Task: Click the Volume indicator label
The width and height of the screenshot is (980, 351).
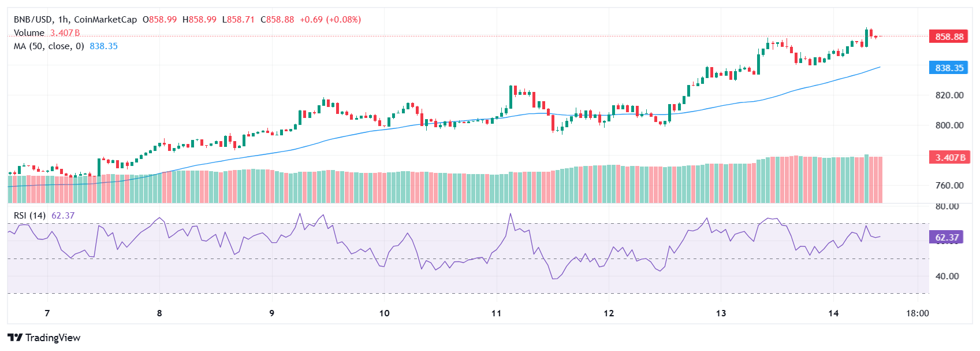Action: [x=29, y=33]
